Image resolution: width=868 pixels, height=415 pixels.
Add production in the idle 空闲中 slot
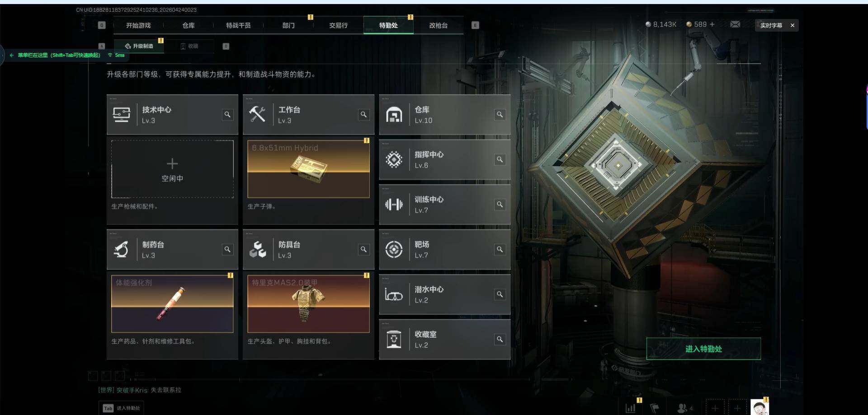click(x=172, y=169)
